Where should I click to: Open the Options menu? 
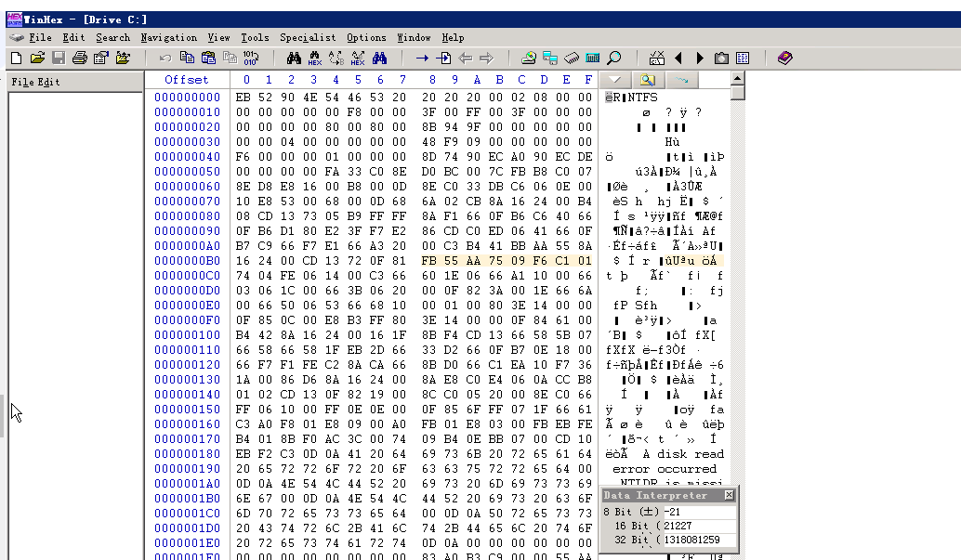coord(366,37)
